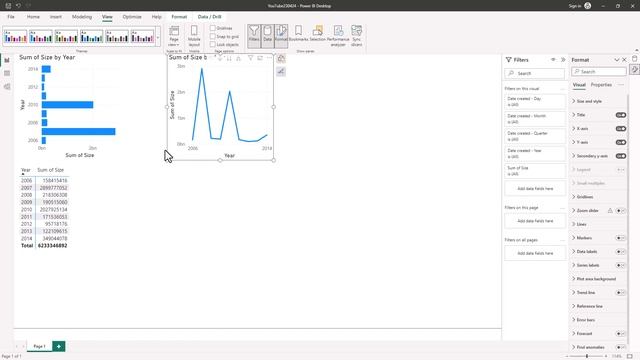The image size is (640, 360).
Task: Switch to Report view in the left sidebar
Action: coord(7,60)
